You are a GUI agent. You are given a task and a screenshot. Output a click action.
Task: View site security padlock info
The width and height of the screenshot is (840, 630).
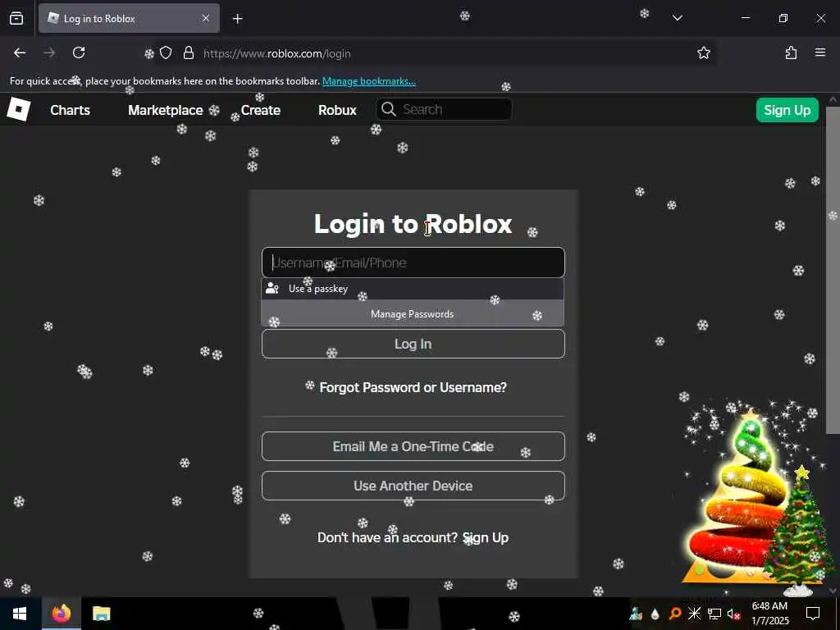click(189, 53)
